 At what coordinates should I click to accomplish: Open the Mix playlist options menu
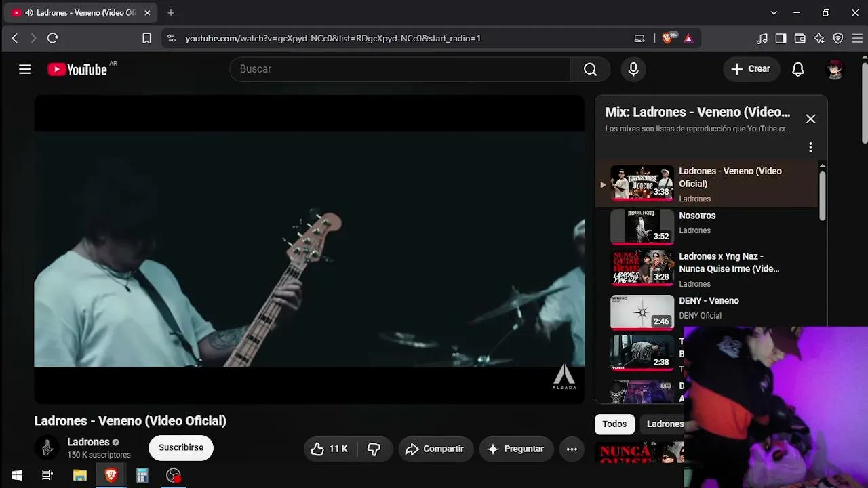click(810, 147)
